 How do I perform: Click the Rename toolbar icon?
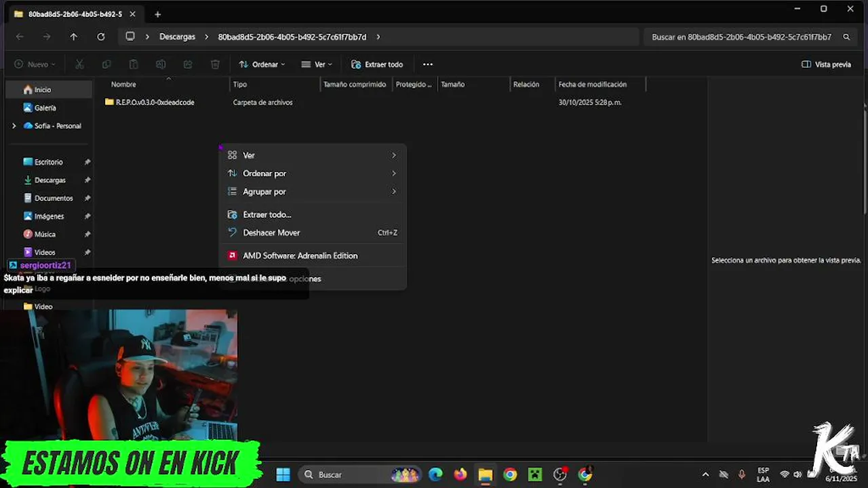[161, 64]
